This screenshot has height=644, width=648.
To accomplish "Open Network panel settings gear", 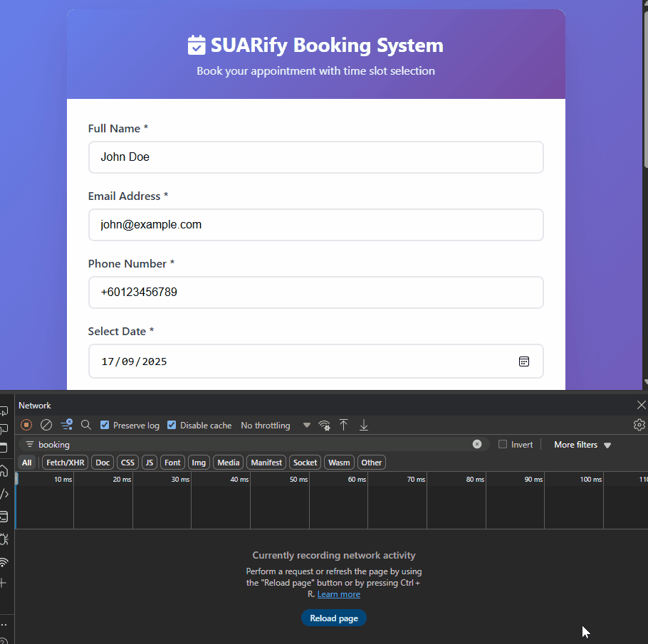I will coord(639,425).
